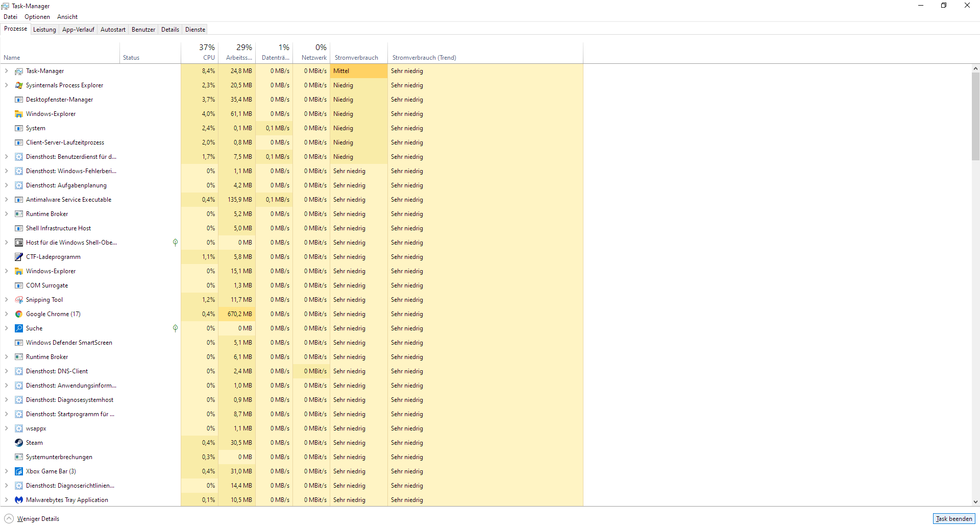Click the System process icon
The height and width of the screenshot is (527, 980).
coord(19,128)
